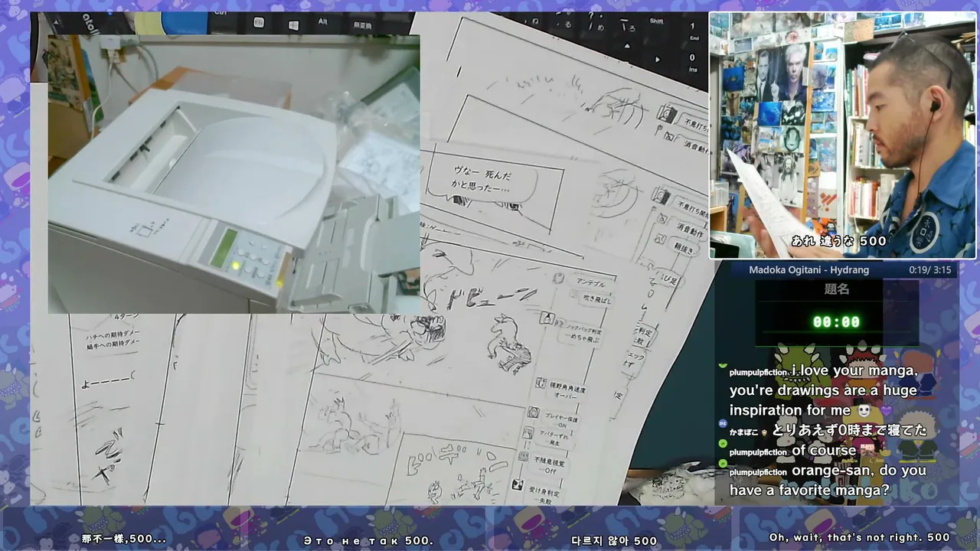Click the green badge beside the 'of course' message
Screen dimensions: 980x551
tap(722, 443)
